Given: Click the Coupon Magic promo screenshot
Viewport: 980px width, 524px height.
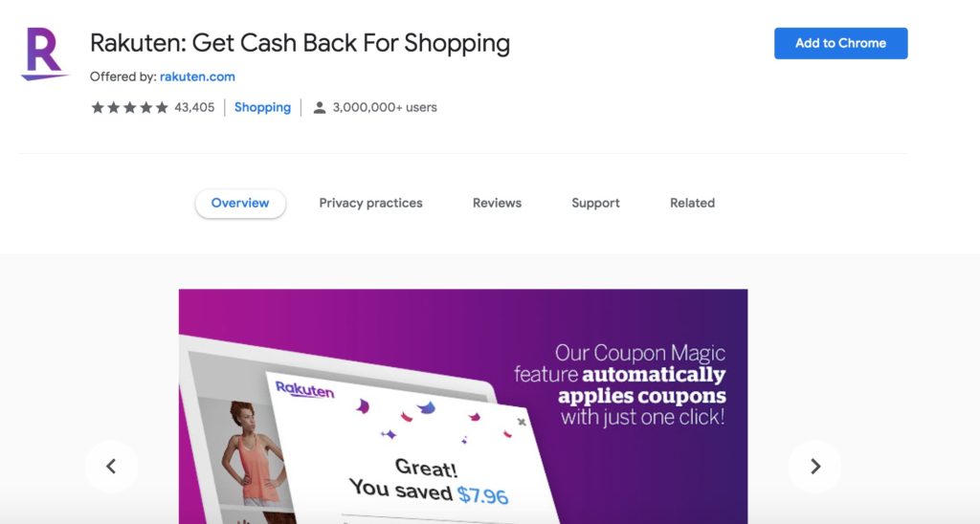Looking at the screenshot, I should point(463,406).
